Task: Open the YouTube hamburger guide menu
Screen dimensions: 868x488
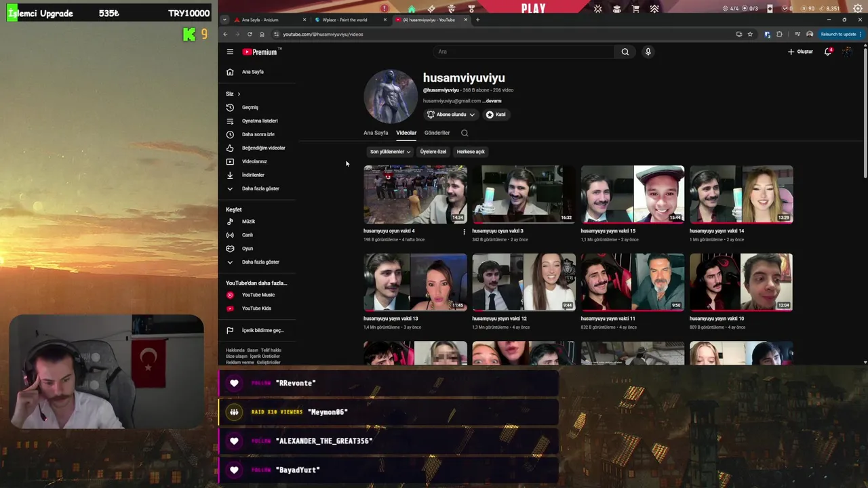Action: pyautogui.click(x=230, y=52)
